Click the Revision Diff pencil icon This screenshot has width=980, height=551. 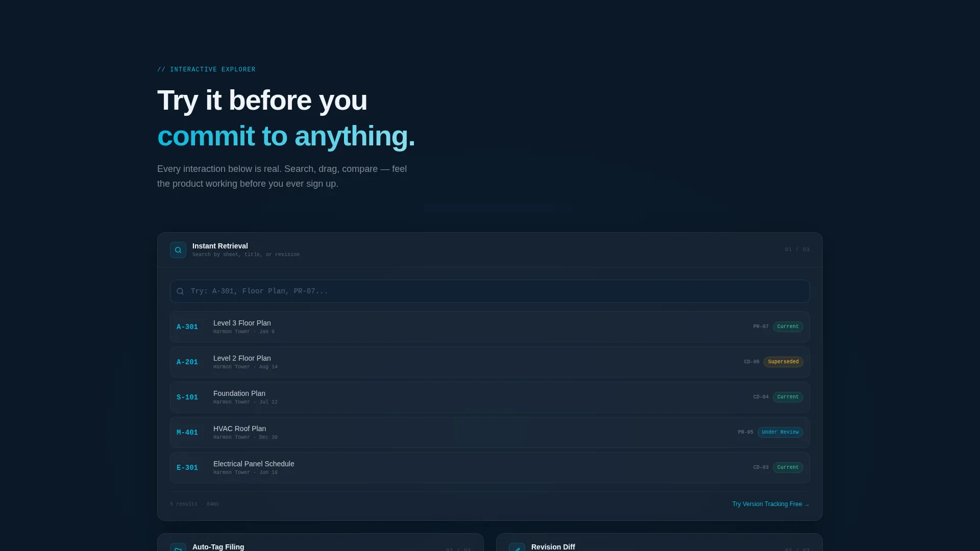click(517, 547)
